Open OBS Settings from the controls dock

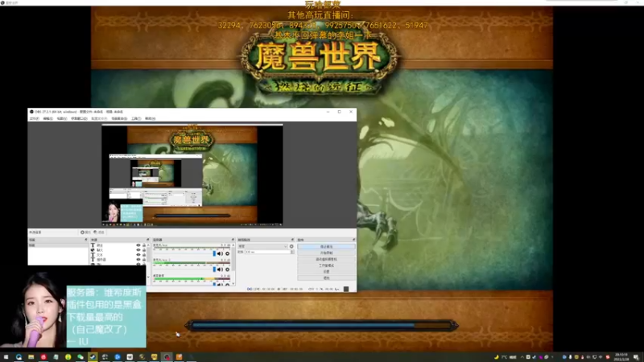point(326,272)
